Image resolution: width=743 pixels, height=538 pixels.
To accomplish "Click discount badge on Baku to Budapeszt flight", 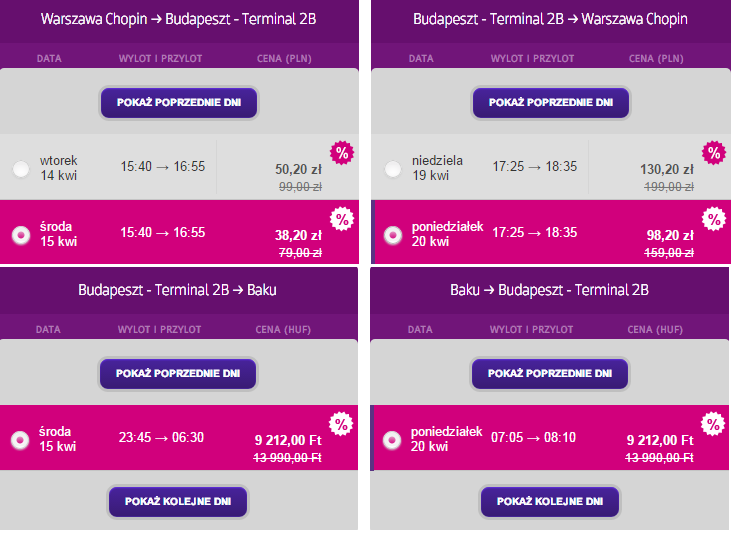I will (713, 424).
